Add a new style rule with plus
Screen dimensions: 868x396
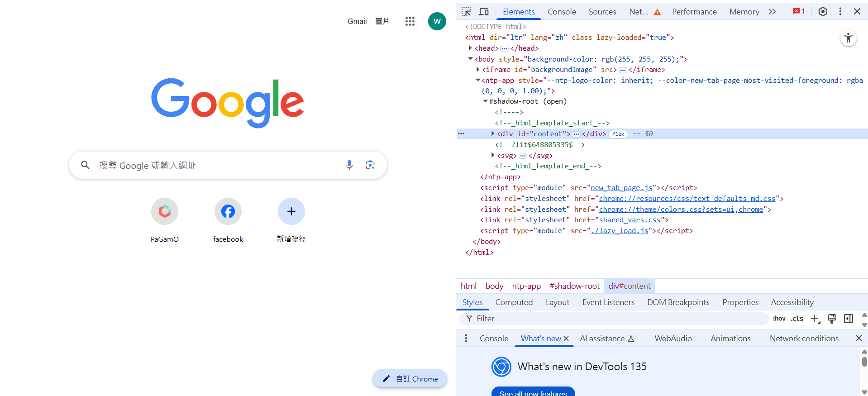click(x=815, y=319)
